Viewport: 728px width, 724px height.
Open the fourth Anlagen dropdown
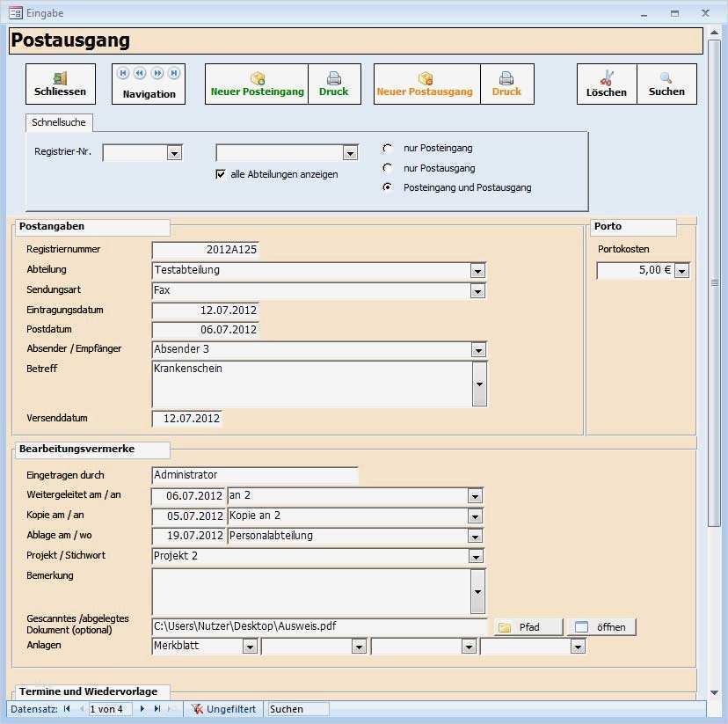(x=578, y=647)
